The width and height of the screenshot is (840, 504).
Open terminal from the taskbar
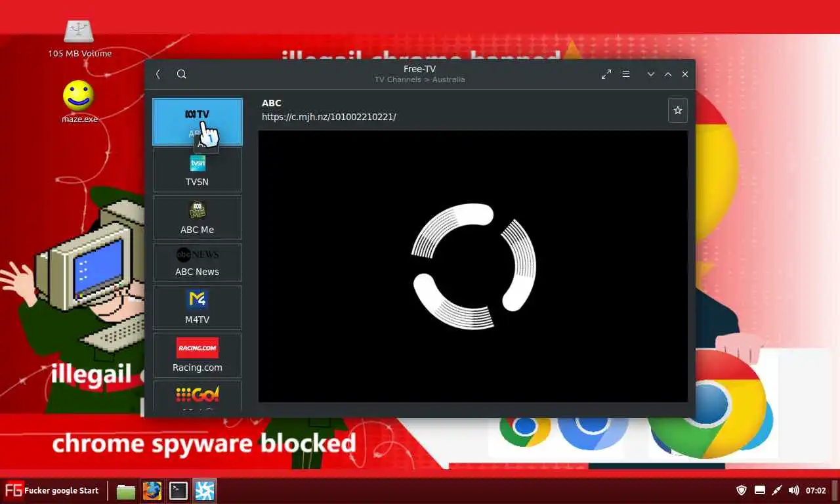coord(178,491)
